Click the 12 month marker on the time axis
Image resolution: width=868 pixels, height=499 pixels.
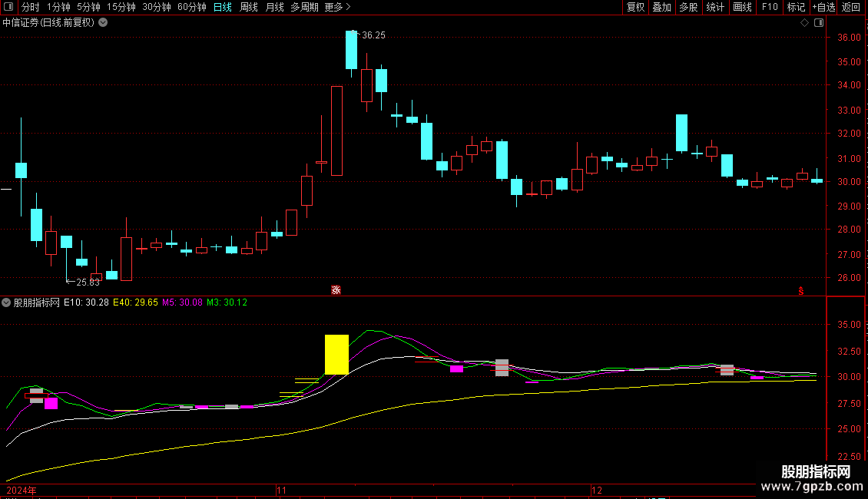tap(596, 491)
